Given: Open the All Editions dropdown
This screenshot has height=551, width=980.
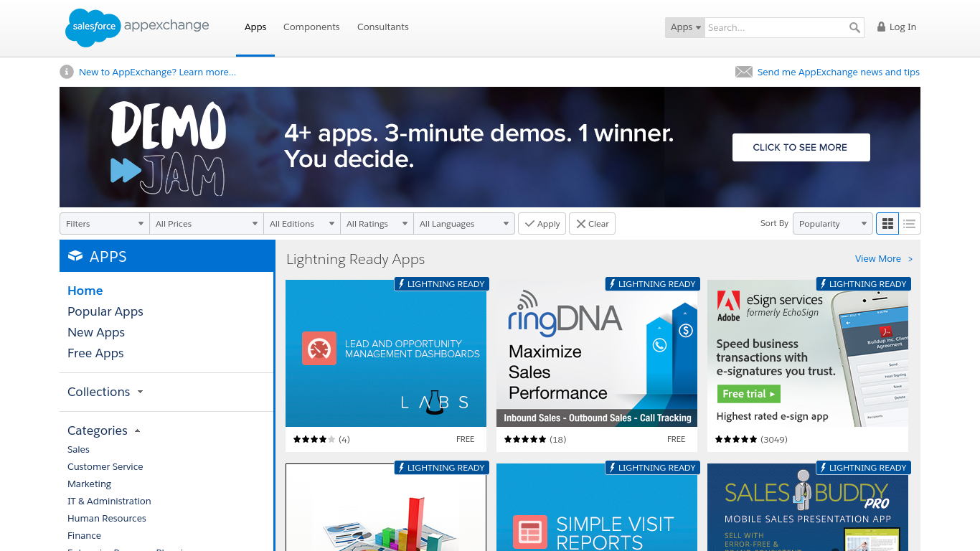Looking at the screenshot, I should 302,224.
